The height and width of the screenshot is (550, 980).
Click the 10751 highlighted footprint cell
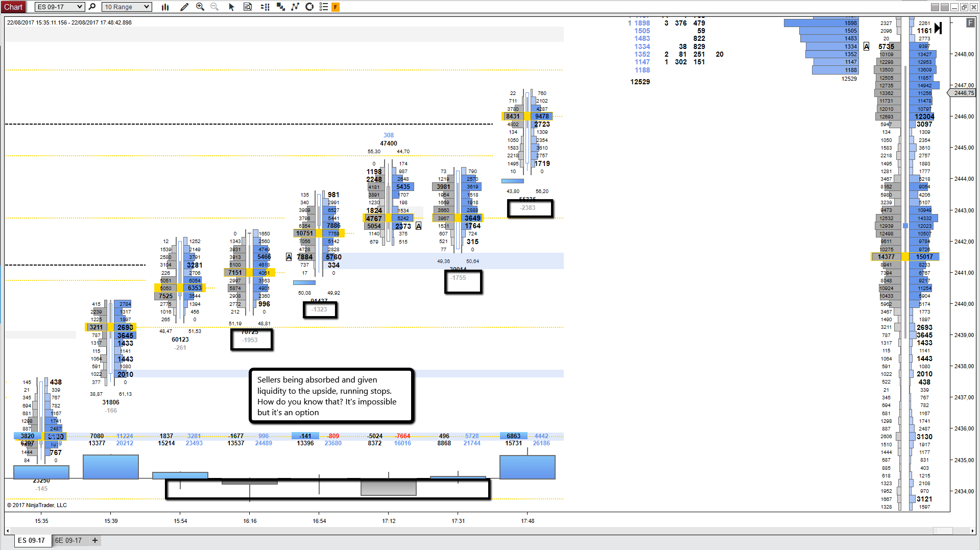pyautogui.click(x=305, y=233)
